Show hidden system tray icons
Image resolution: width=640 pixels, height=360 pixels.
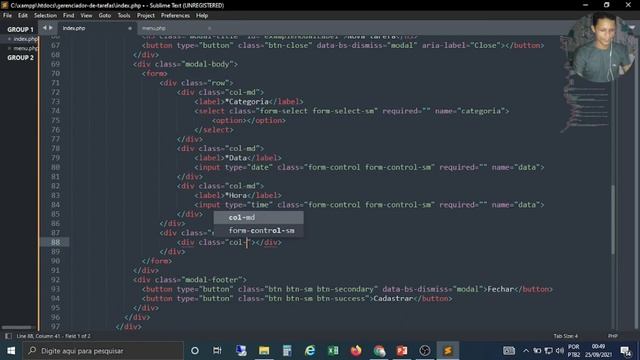[526, 351]
